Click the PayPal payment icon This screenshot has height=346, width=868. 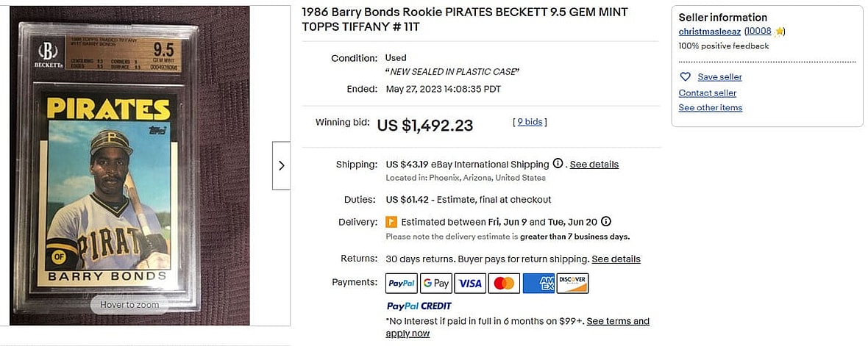tap(402, 283)
